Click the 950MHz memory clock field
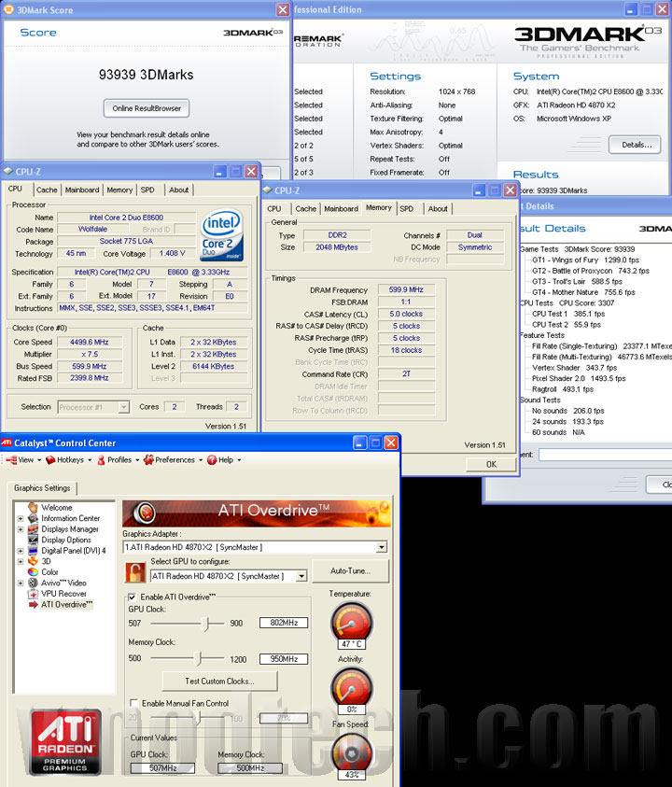The image size is (672, 787). 284,658
